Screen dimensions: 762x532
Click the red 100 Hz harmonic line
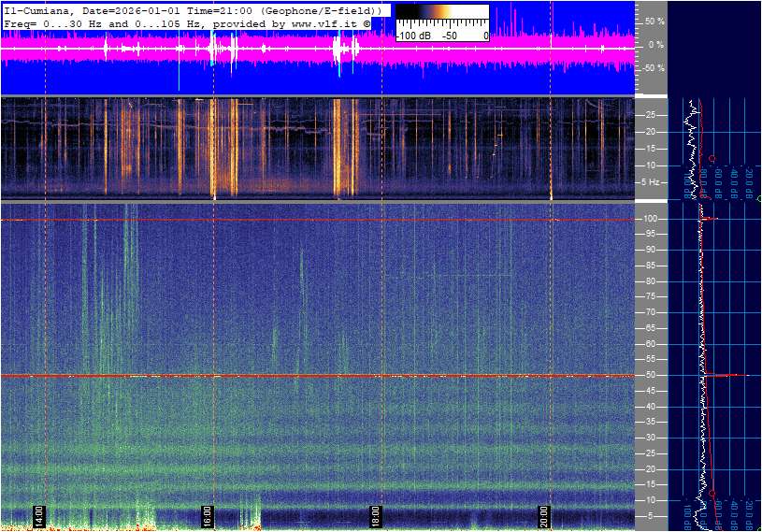[x=318, y=220]
